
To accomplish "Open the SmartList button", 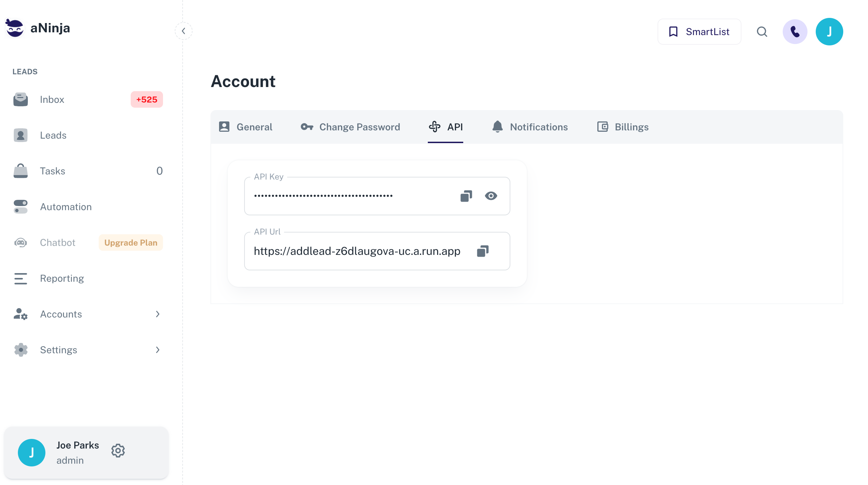I will 699,32.
